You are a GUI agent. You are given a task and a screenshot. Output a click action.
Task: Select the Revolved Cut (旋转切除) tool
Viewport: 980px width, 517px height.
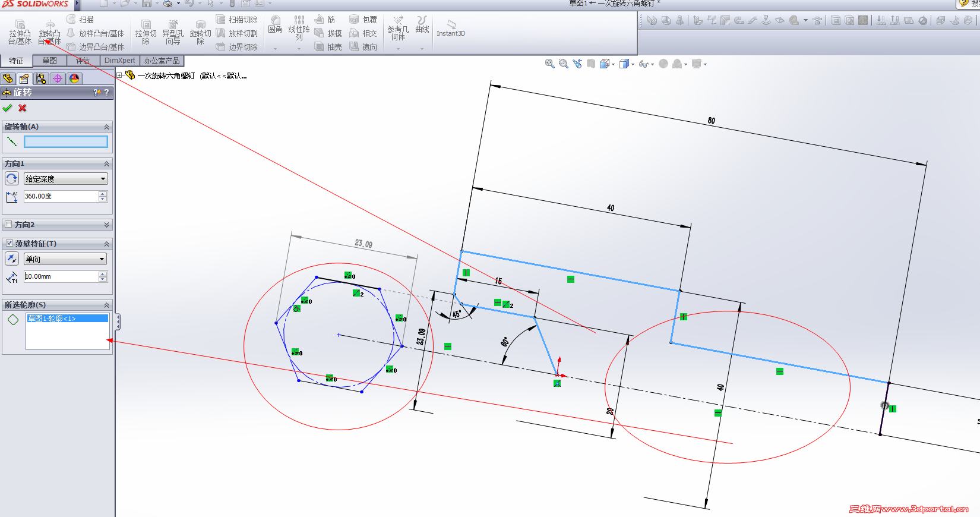point(200,32)
